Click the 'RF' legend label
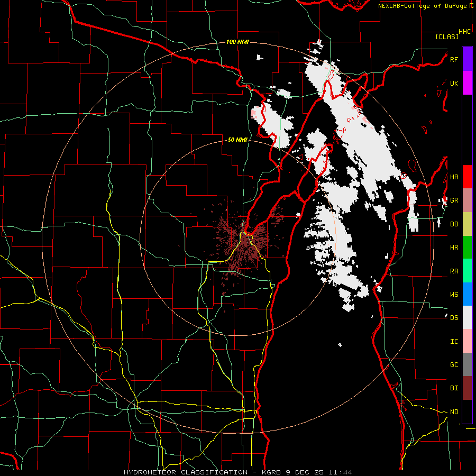The image size is (476, 476). click(454, 59)
